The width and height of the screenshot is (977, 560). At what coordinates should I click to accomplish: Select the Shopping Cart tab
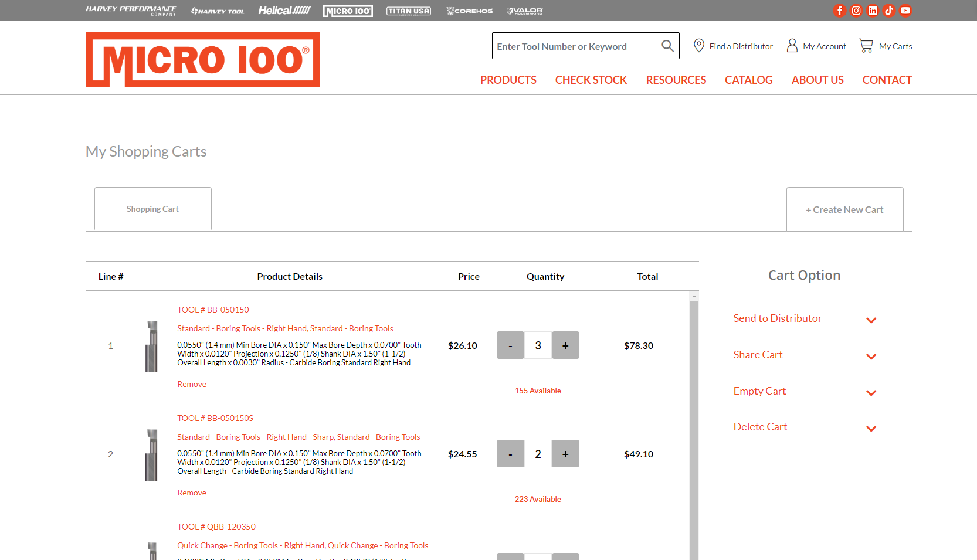click(x=152, y=209)
